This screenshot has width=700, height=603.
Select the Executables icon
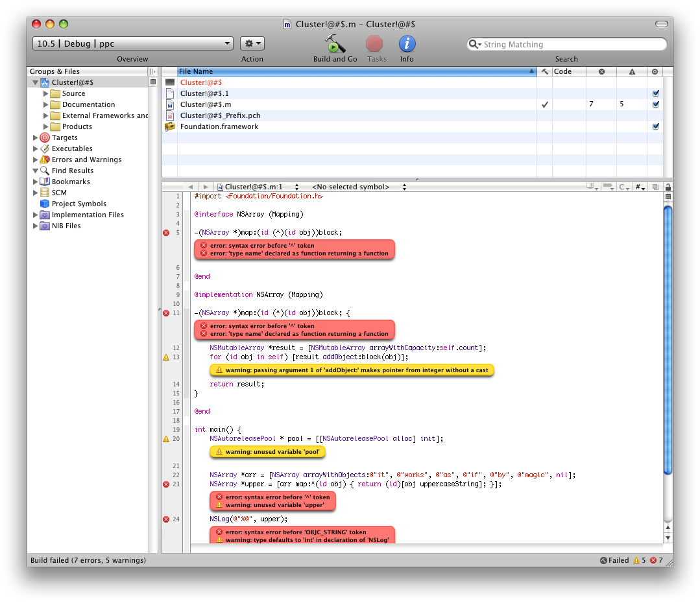pyautogui.click(x=45, y=148)
